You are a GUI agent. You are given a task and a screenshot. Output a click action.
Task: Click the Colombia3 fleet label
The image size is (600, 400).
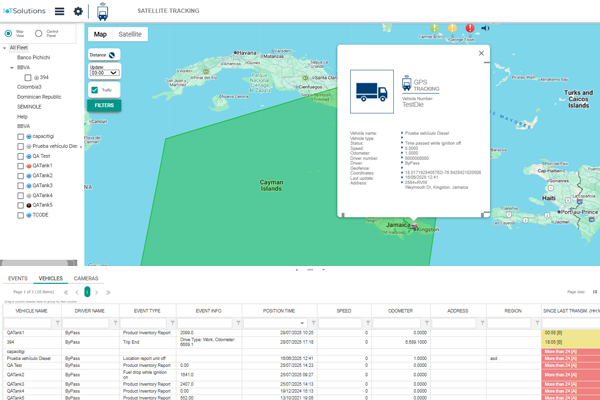[29, 87]
